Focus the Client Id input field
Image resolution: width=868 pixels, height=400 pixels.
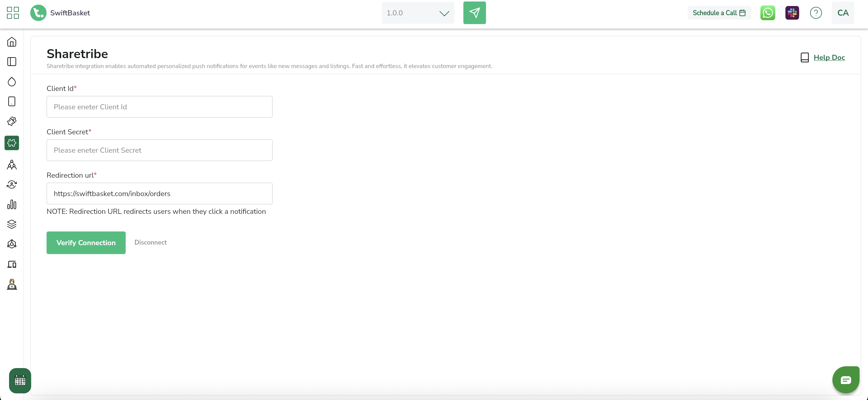159,107
